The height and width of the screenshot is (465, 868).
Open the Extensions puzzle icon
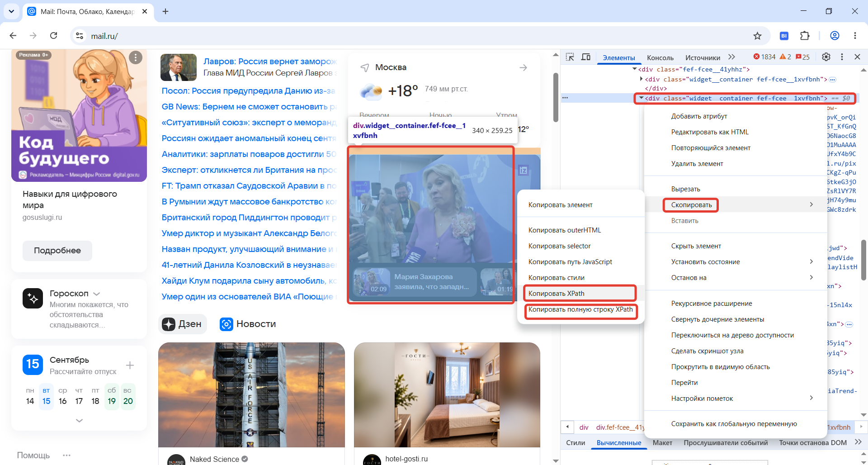click(x=805, y=36)
